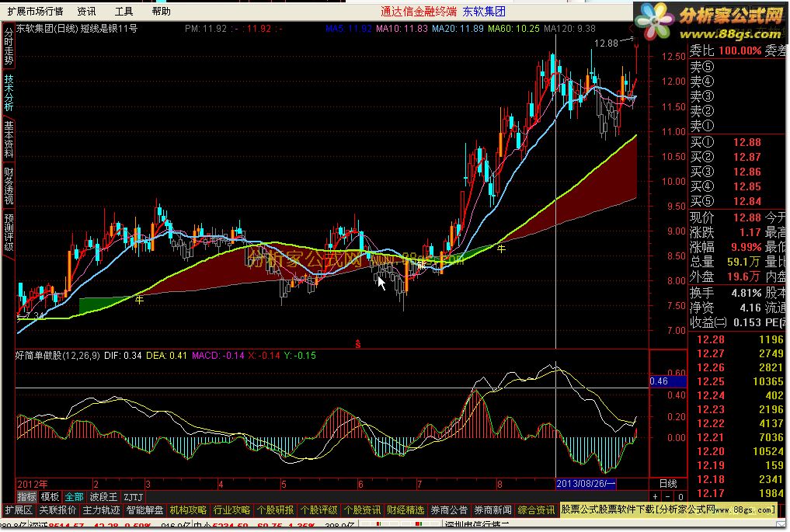Open the 工具 menu

124,11
